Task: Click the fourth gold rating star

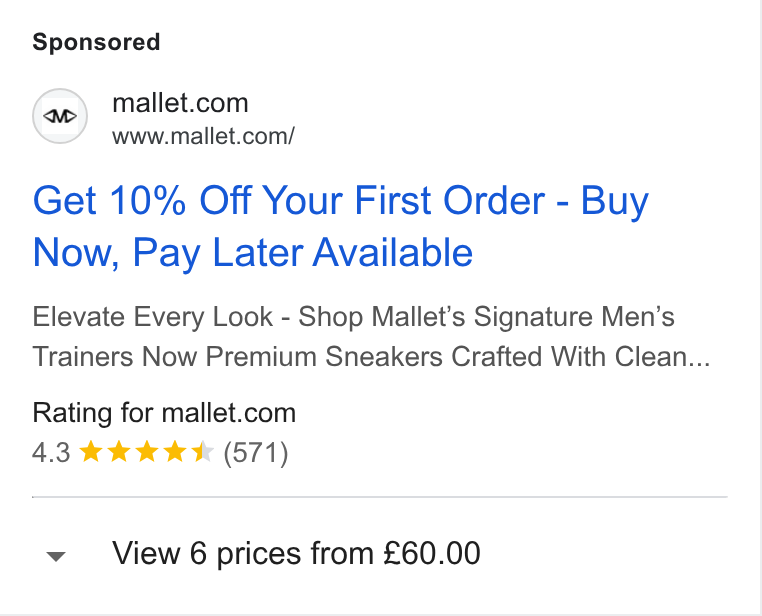Action: tap(175, 452)
